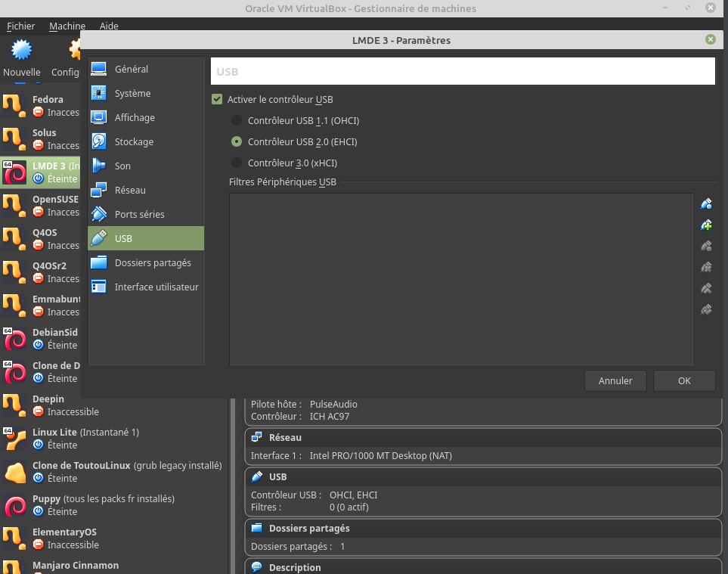Close the VirtualBox manager window

click(x=711, y=8)
